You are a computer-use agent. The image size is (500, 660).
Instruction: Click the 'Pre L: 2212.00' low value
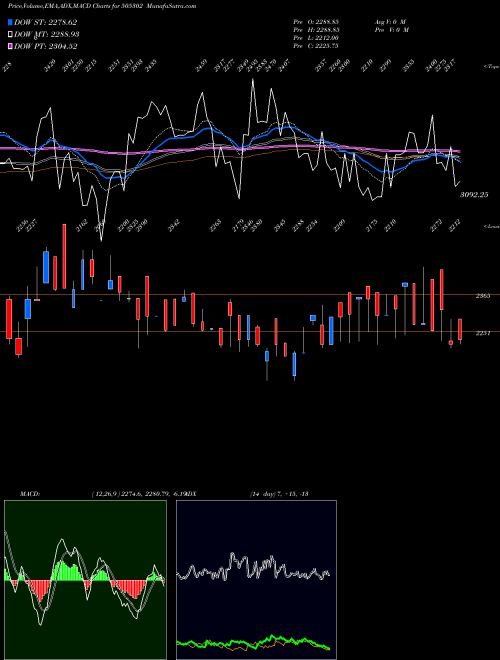pyautogui.click(x=316, y=38)
